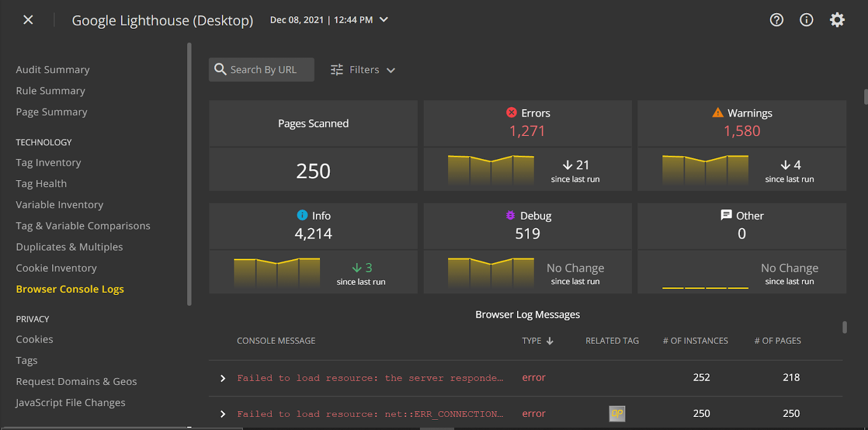868x430 pixels.
Task: Sort by CONSOLE MESSAGE column
Action: (276, 341)
